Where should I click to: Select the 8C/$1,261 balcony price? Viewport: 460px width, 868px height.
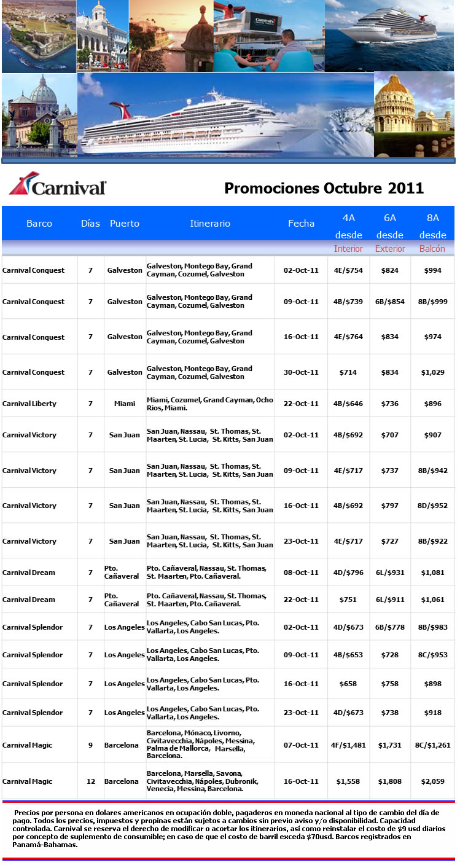coord(433,745)
